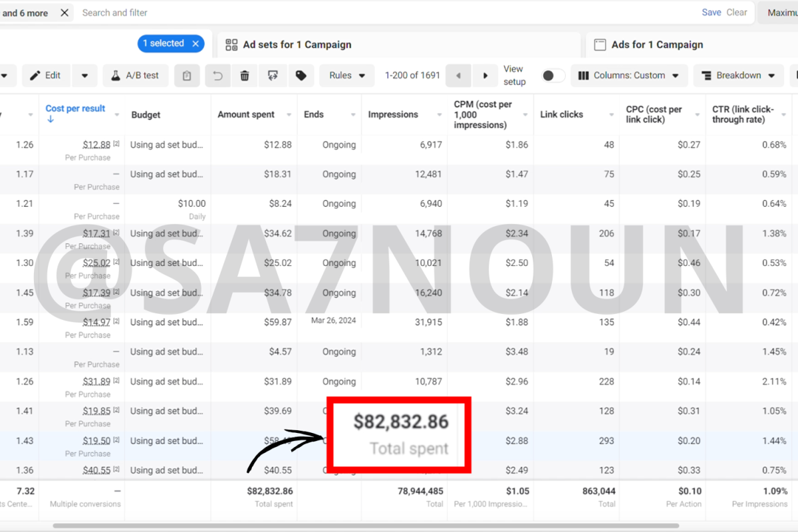This screenshot has height=532, width=798.
Task: Click the Budget column header
Action: (146, 115)
